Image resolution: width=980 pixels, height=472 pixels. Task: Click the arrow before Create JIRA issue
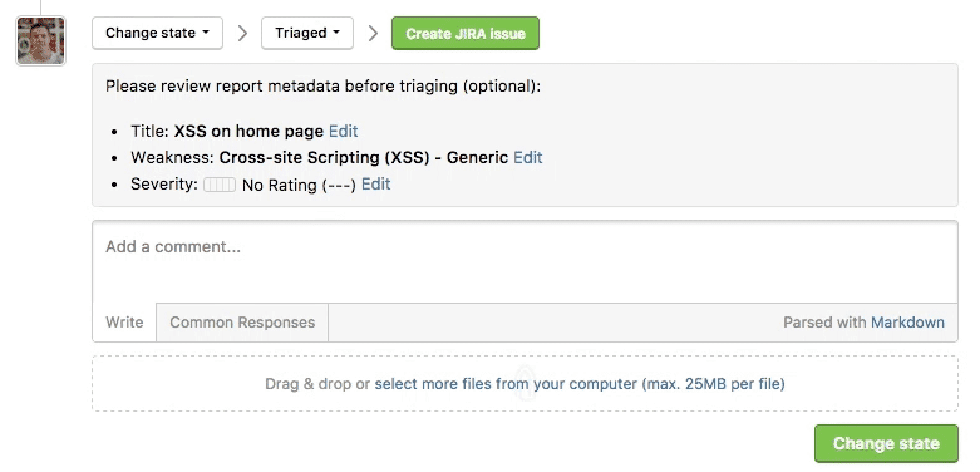point(373,33)
